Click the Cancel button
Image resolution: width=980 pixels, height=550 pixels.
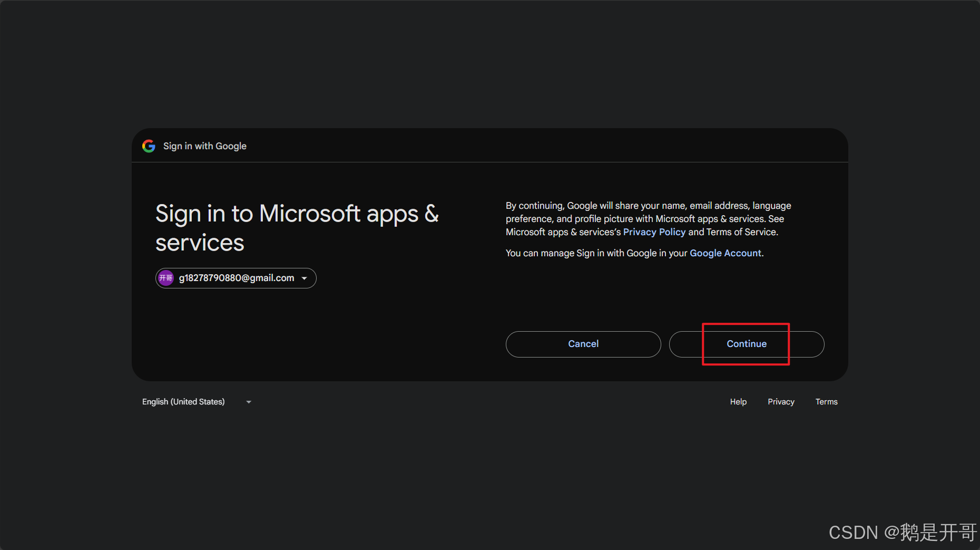pos(583,344)
